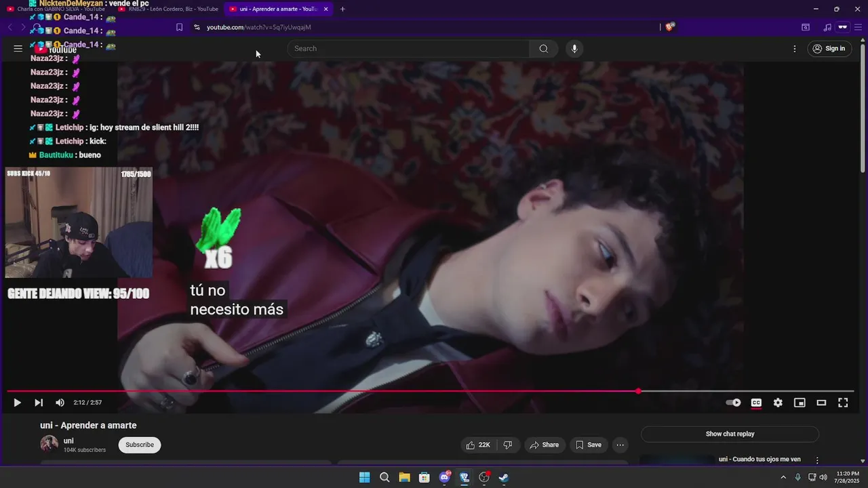Click the youtube.com address bar URL
This screenshot has width=868, height=488.
[258, 27]
